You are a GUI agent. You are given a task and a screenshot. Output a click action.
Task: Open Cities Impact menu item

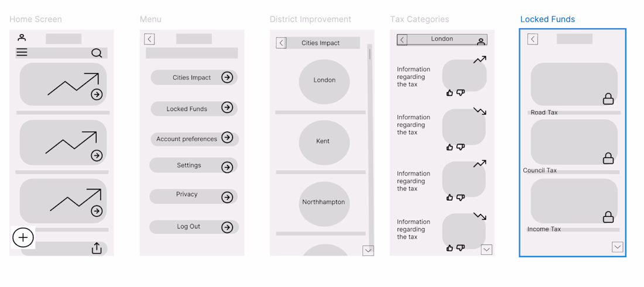pos(194,77)
